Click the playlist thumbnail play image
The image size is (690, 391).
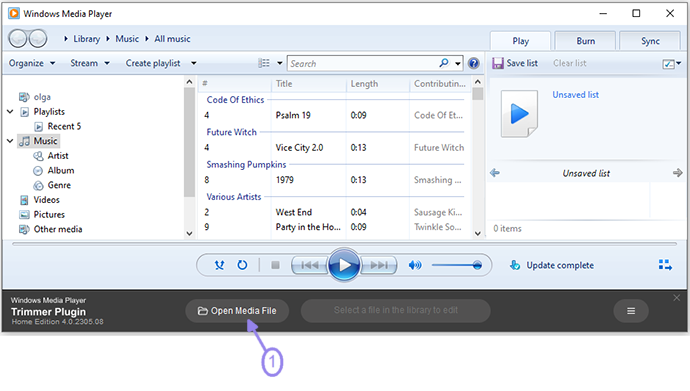[519, 114]
